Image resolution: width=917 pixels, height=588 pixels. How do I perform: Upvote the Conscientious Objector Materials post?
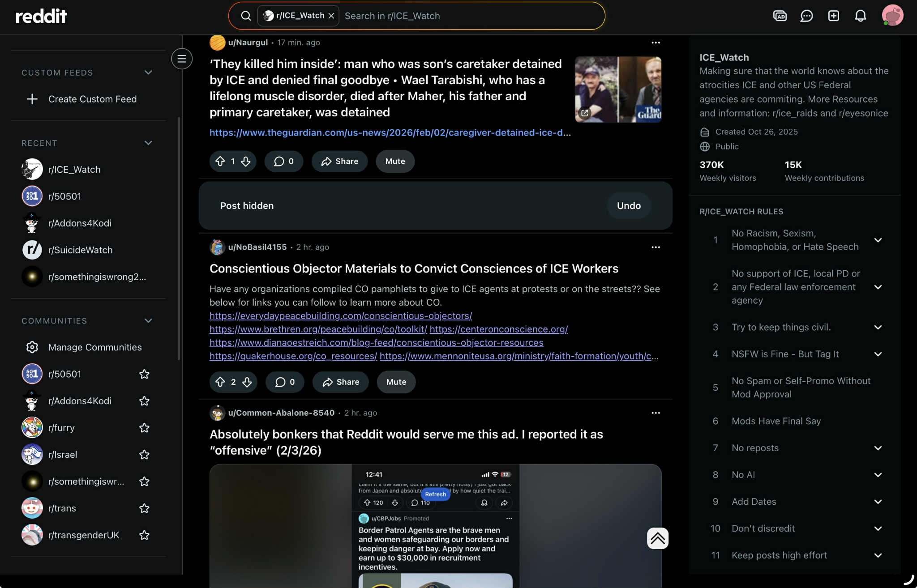pyautogui.click(x=220, y=382)
